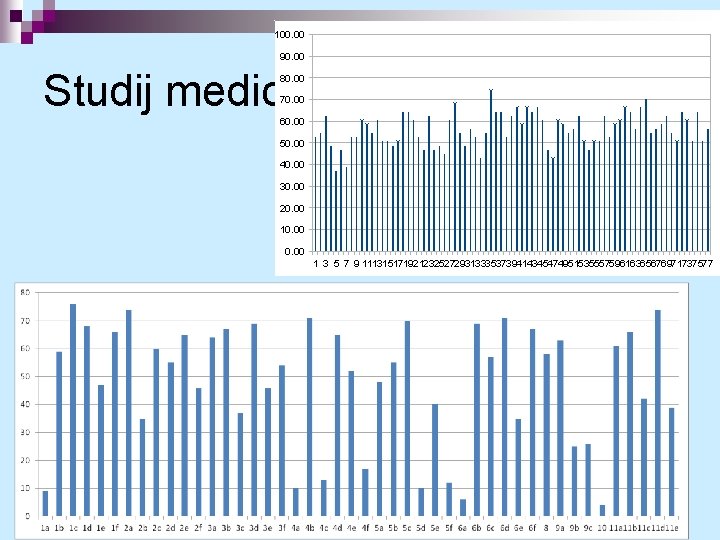Click the x-axis label '3a' in bottom chart
The image size is (720, 540).
(x=212, y=528)
